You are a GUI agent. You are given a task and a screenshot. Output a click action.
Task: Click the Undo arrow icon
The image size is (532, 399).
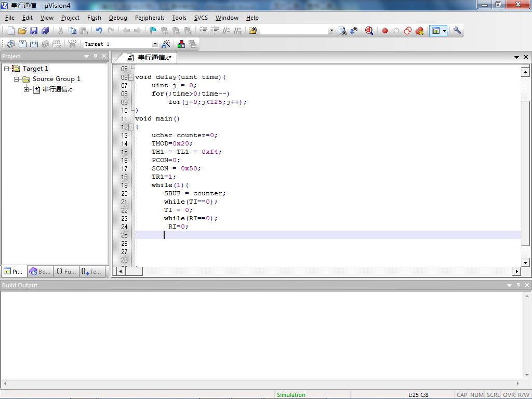(99, 31)
